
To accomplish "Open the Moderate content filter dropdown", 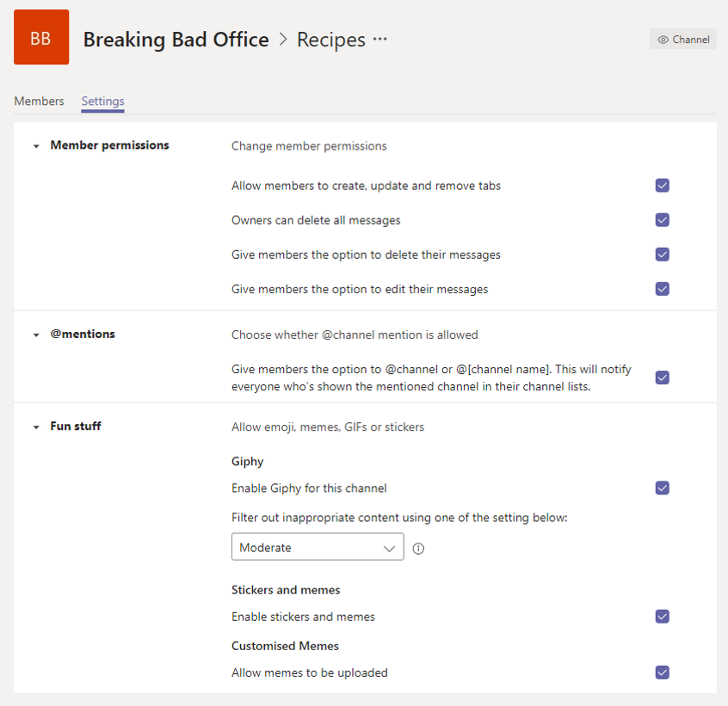I will [x=318, y=547].
